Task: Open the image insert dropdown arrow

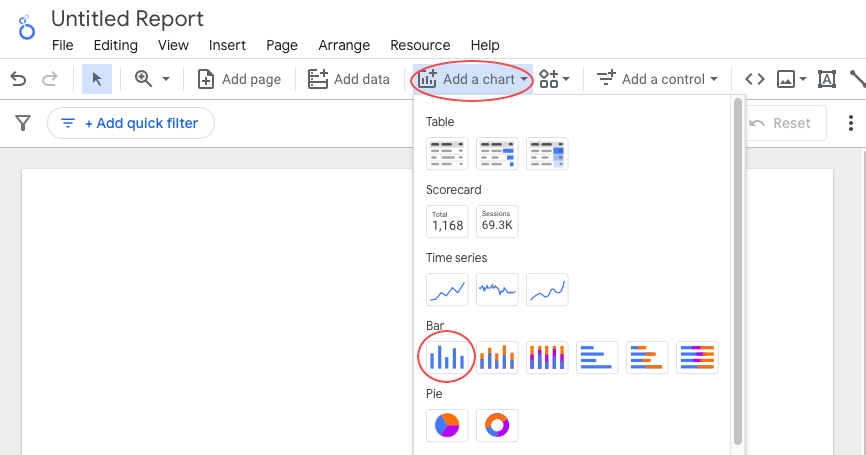Action: 803,80
